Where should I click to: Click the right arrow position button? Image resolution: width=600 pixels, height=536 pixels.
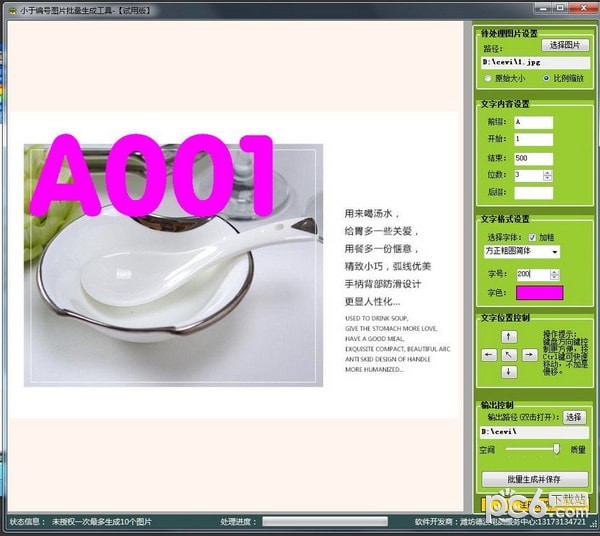click(528, 354)
